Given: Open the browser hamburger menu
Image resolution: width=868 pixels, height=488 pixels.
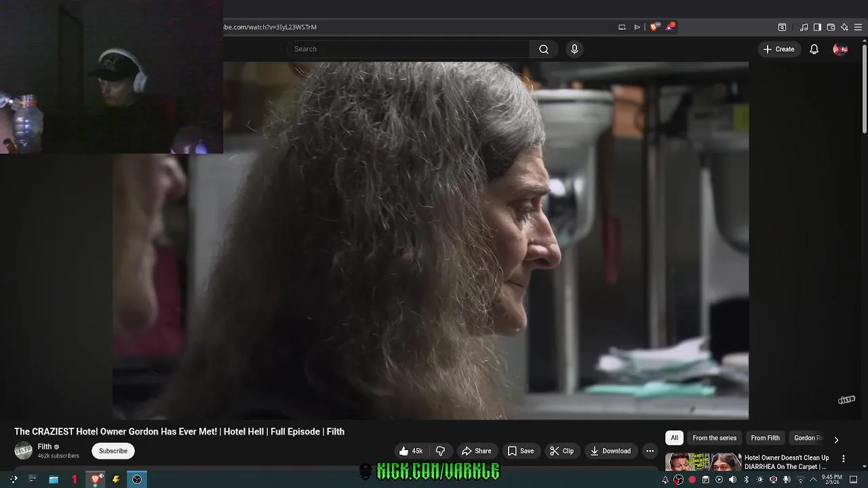Looking at the screenshot, I should 858,27.
